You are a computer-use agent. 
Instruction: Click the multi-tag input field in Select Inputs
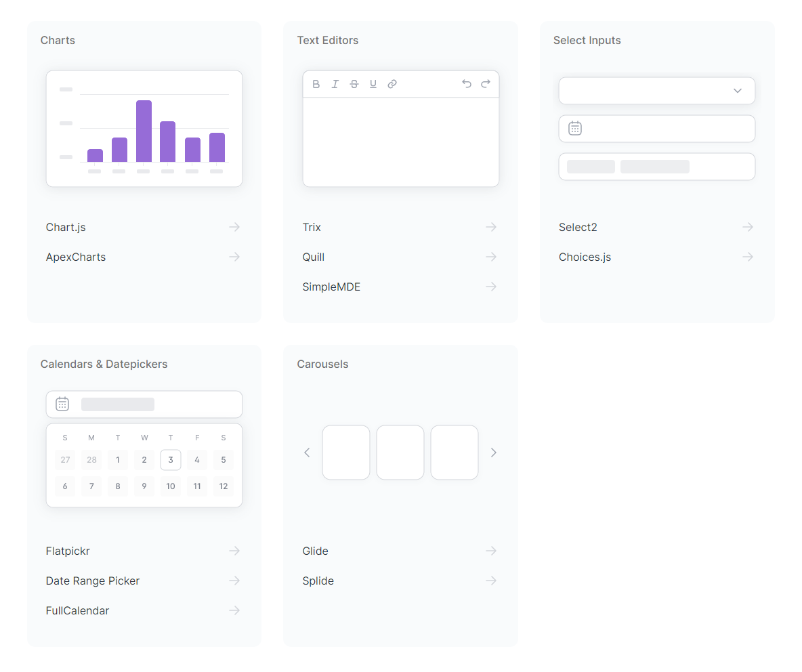coord(657,167)
